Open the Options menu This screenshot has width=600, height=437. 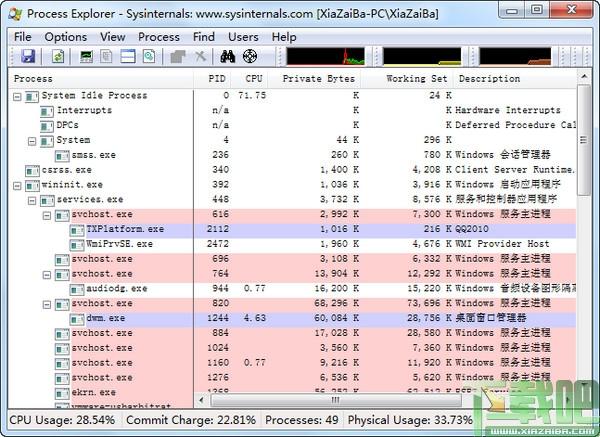click(x=65, y=37)
